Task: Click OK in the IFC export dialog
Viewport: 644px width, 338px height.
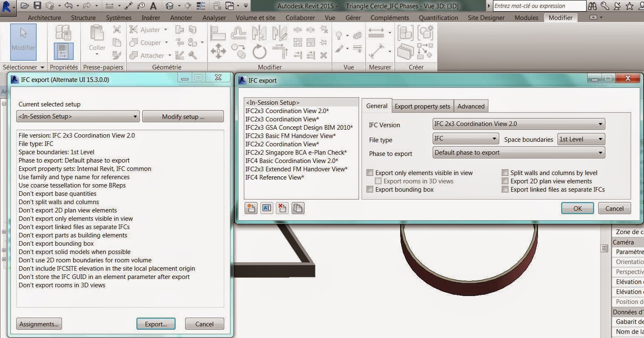Action: 577,208
